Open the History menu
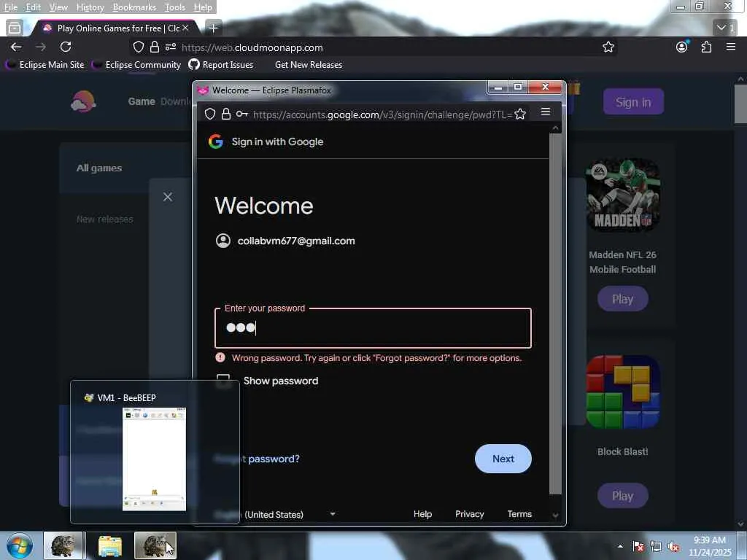 tap(90, 7)
